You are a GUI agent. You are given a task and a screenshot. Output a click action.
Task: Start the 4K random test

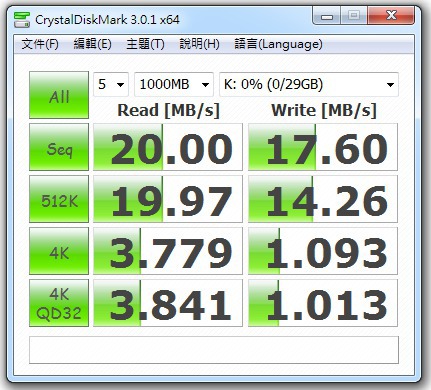pos(59,251)
